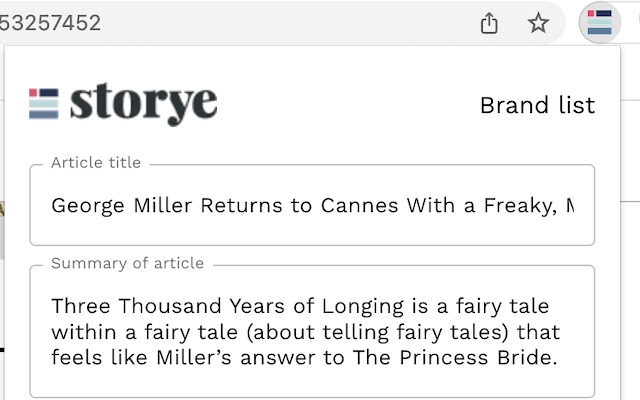The height and width of the screenshot is (400, 640).
Task: Click the 'Article title' field label
Action: point(96,162)
